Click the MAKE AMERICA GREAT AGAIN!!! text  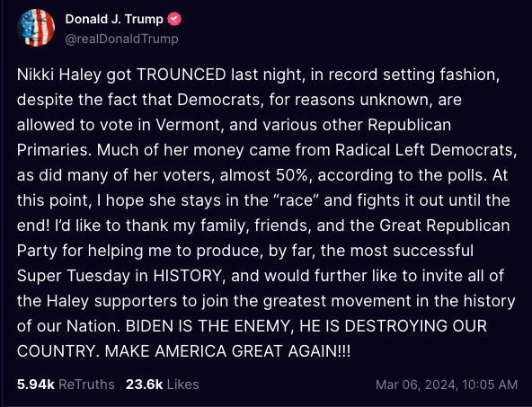point(227,351)
